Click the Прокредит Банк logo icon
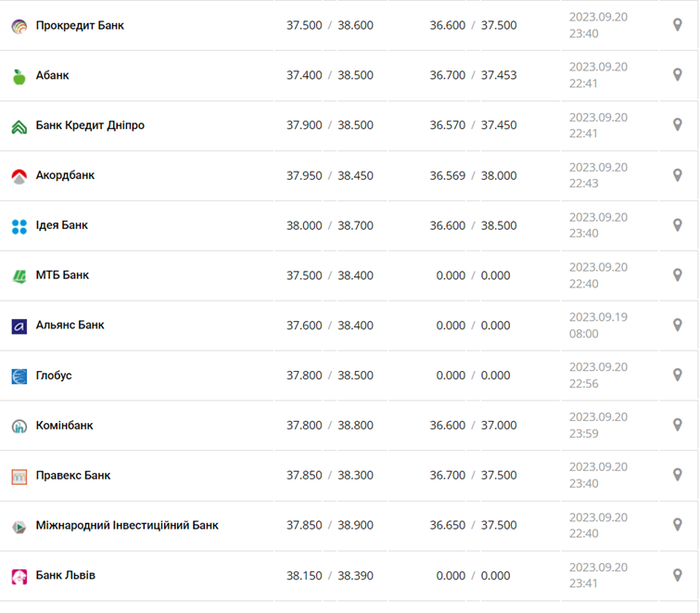The width and height of the screenshot is (700, 613). click(x=19, y=26)
